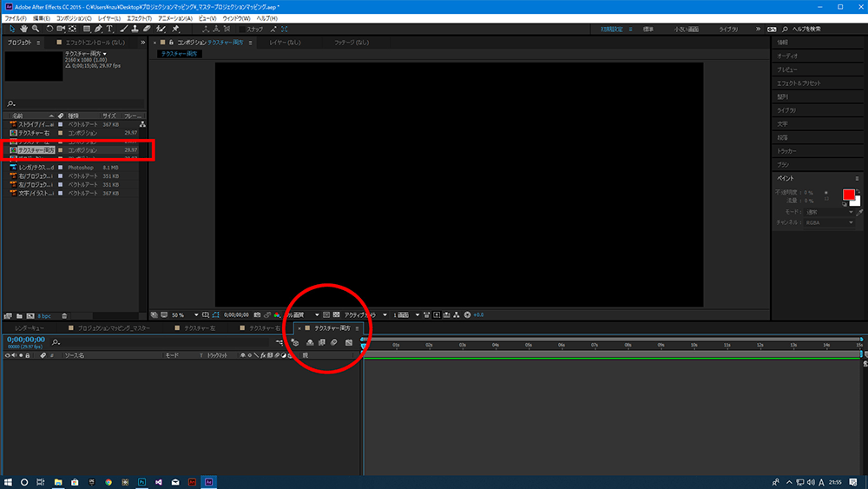
Task: Select the Hand tool
Action: pos(23,29)
